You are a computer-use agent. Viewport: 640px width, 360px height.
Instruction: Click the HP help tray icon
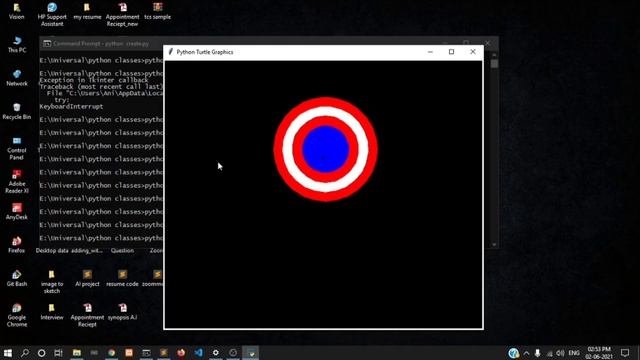click(x=513, y=353)
